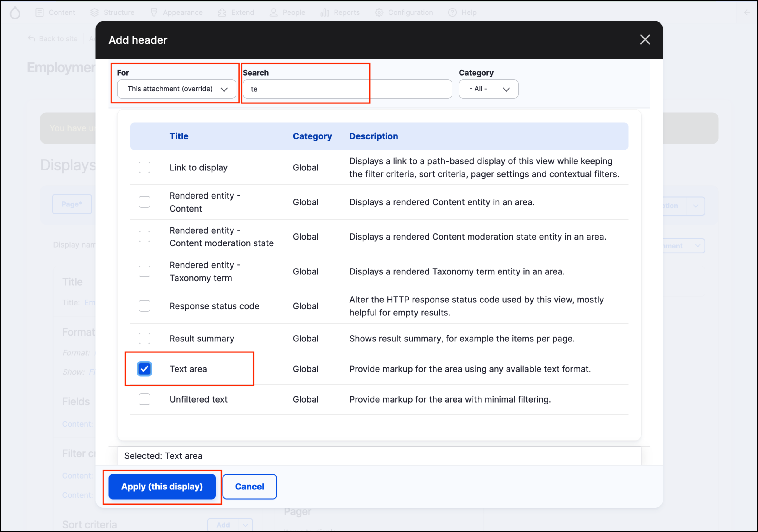Enable the Unfiltered text checkbox

click(x=144, y=399)
